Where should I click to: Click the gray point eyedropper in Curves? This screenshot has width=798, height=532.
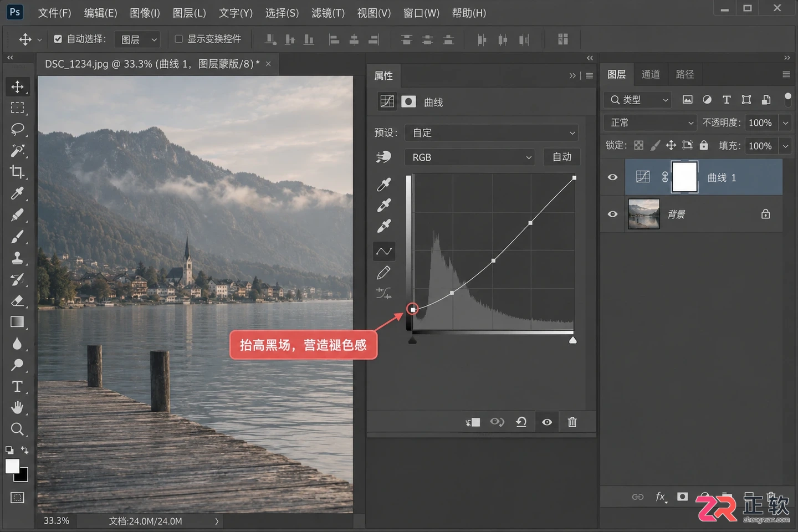point(384,205)
